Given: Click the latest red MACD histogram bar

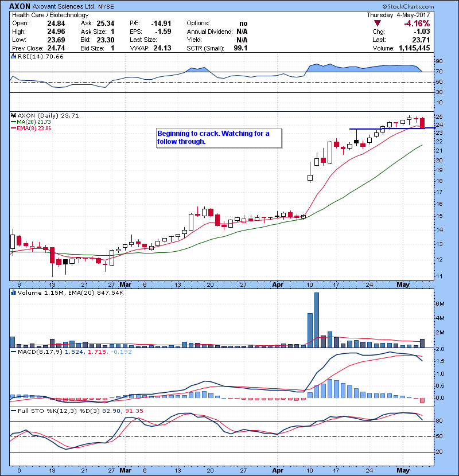Looking at the screenshot, I should coord(422,400).
